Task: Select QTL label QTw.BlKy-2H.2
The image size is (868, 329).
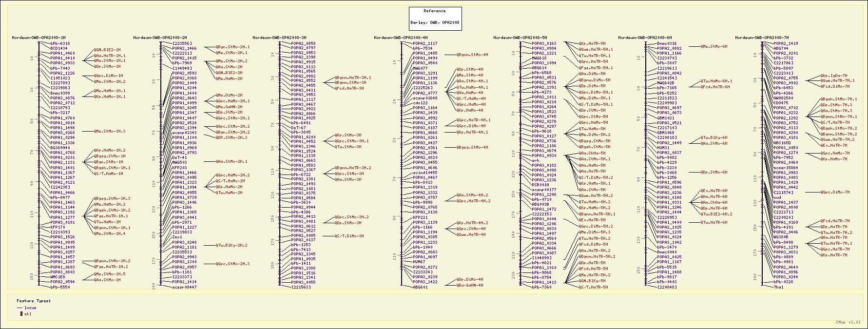Action: (x=232, y=245)
